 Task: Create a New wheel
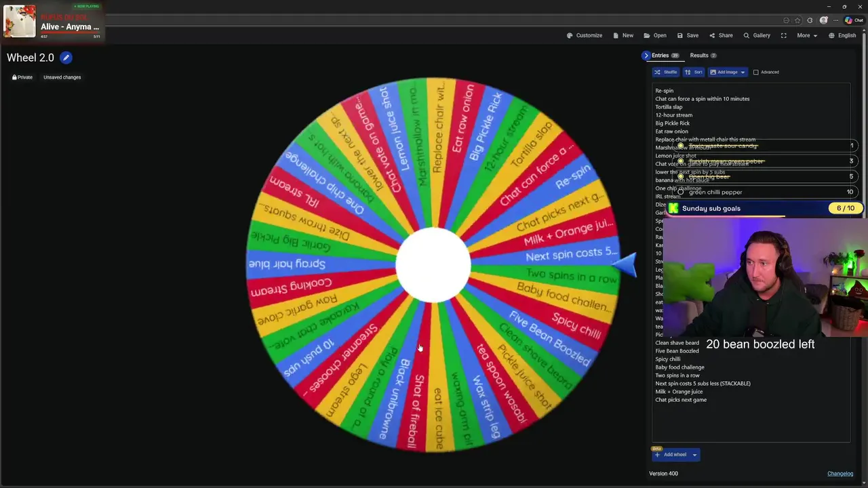(623, 35)
